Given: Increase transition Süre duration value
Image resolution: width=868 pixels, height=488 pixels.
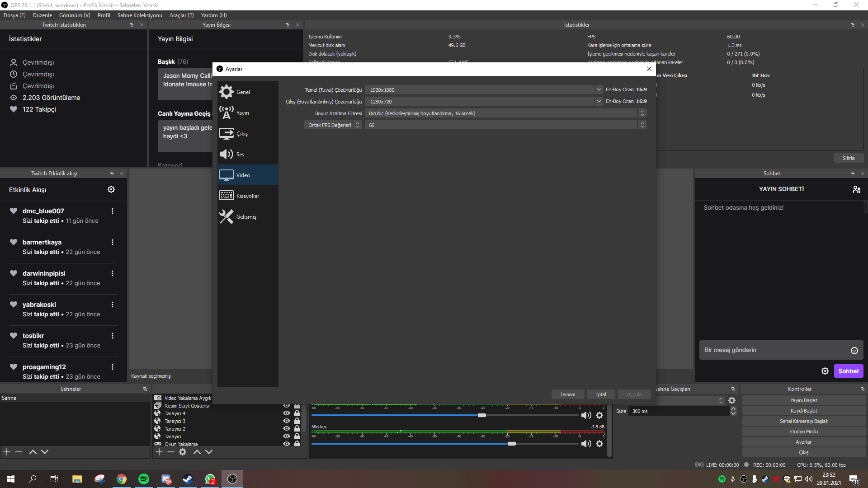Looking at the screenshot, I should 733,409.
